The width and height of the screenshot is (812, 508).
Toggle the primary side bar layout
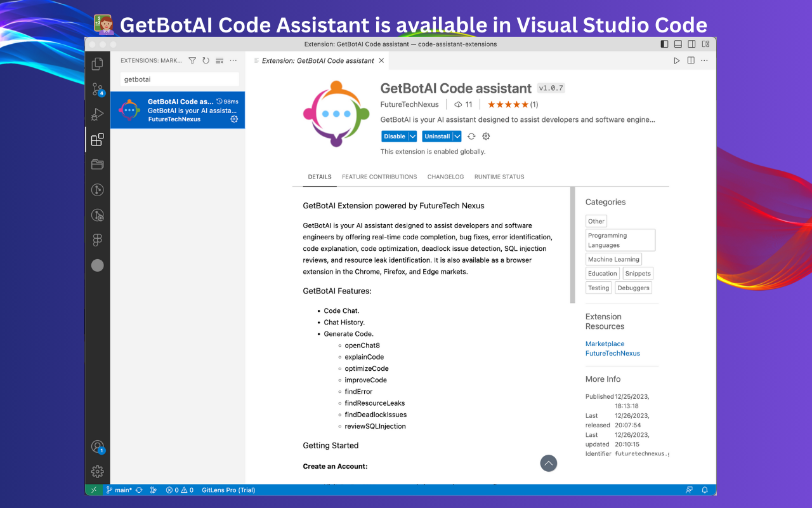664,44
